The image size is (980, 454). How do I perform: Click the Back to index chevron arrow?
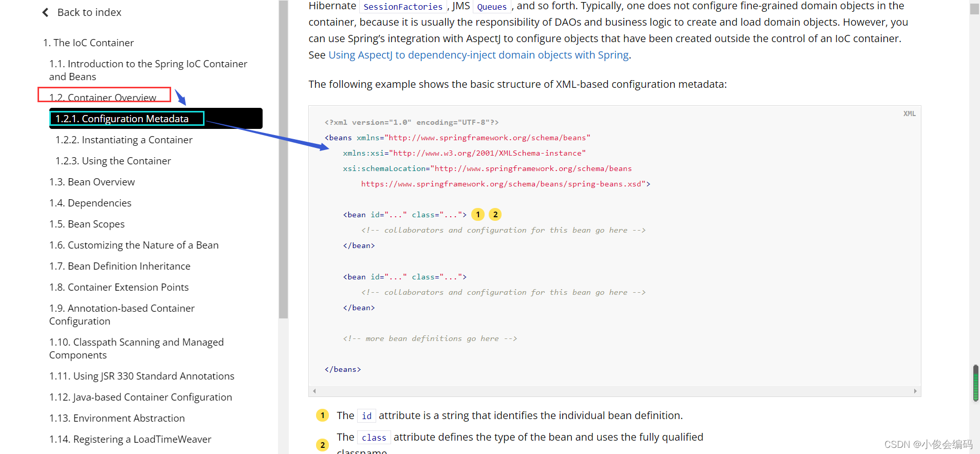[45, 12]
